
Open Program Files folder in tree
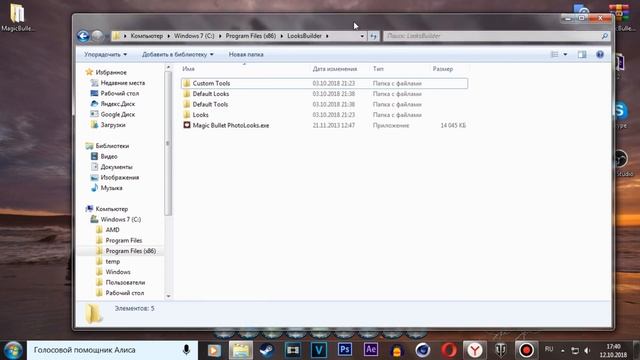point(124,240)
